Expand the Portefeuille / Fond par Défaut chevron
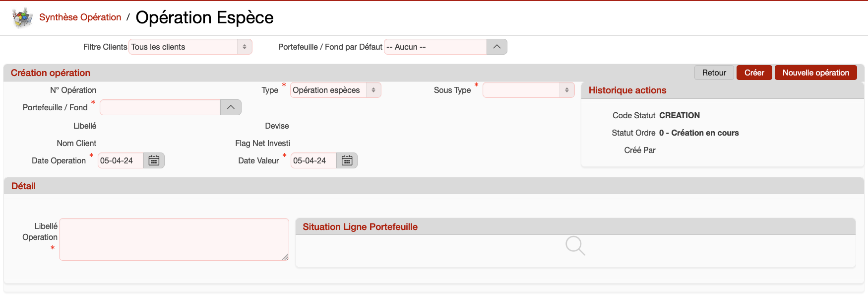868x303 pixels. pyautogui.click(x=496, y=47)
